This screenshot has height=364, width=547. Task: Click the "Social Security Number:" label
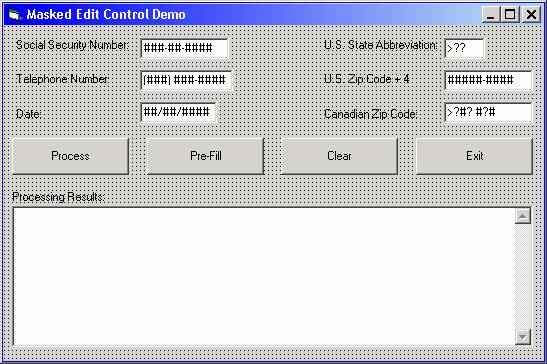click(x=72, y=45)
